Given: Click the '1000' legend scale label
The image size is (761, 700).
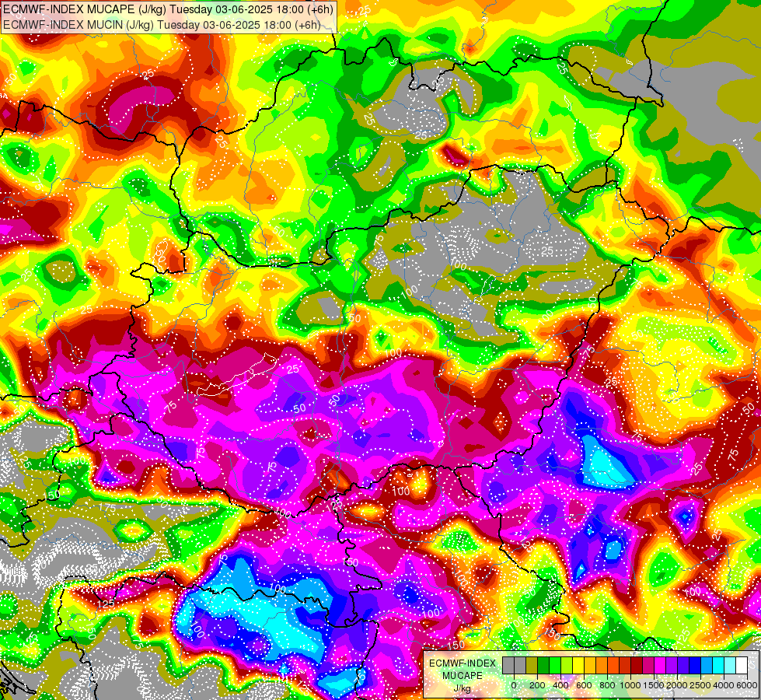Looking at the screenshot, I should (630, 685).
